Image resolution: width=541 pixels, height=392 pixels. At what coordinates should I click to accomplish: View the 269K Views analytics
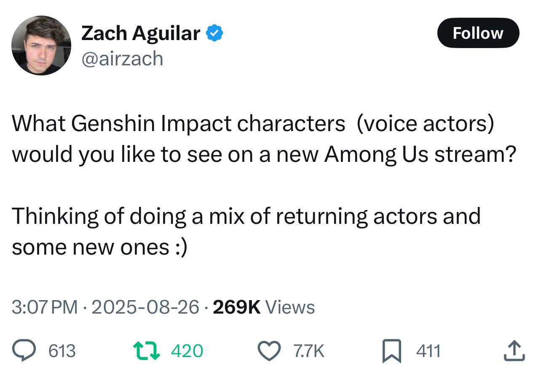(x=264, y=307)
